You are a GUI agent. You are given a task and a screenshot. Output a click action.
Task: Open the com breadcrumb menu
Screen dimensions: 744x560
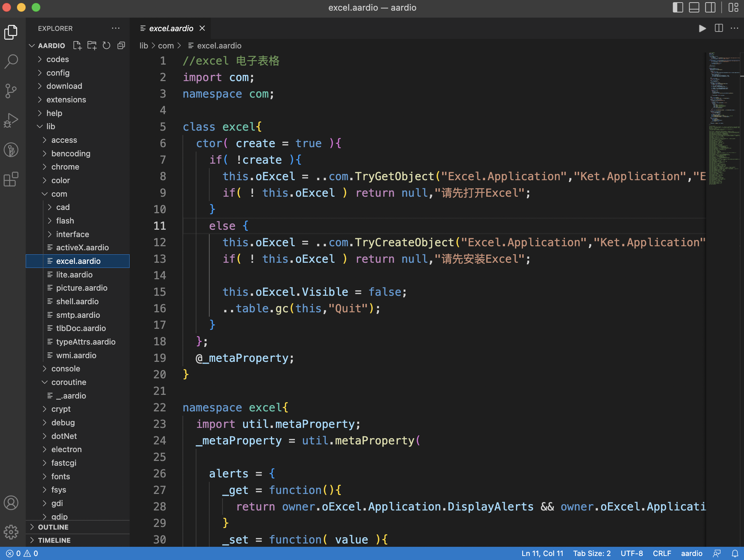pos(166,46)
